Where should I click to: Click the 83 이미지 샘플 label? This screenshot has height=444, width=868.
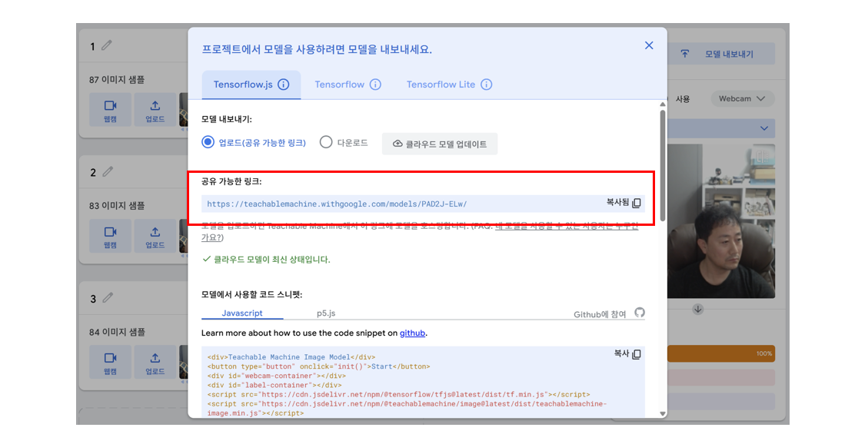point(117,206)
